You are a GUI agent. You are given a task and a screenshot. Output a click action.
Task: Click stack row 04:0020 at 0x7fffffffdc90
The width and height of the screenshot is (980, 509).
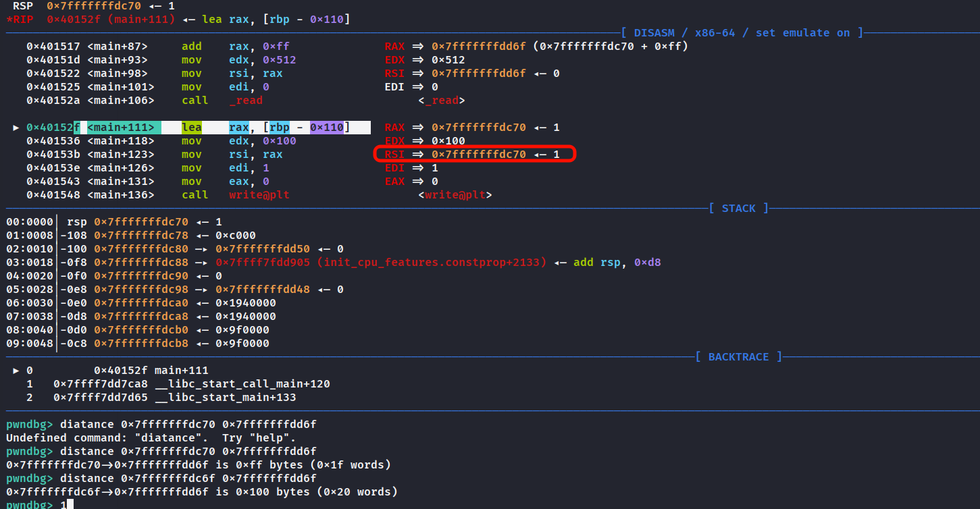tap(114, 275)
